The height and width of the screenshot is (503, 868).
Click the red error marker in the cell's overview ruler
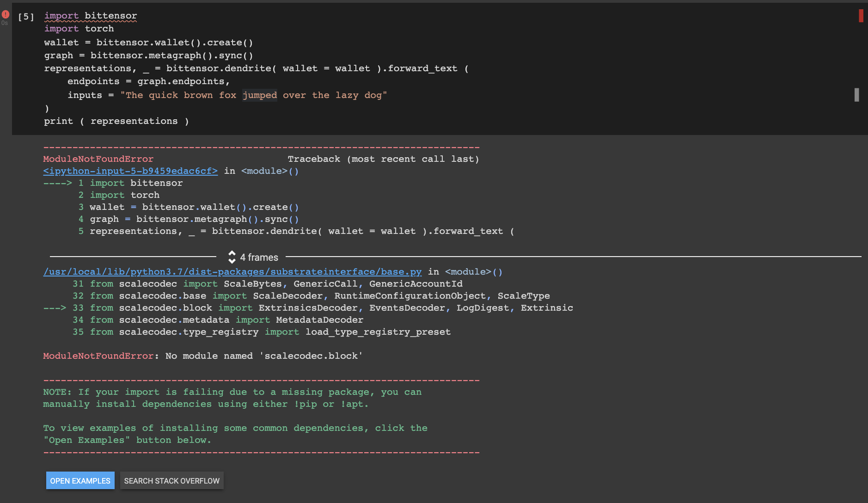pos(862,16)
